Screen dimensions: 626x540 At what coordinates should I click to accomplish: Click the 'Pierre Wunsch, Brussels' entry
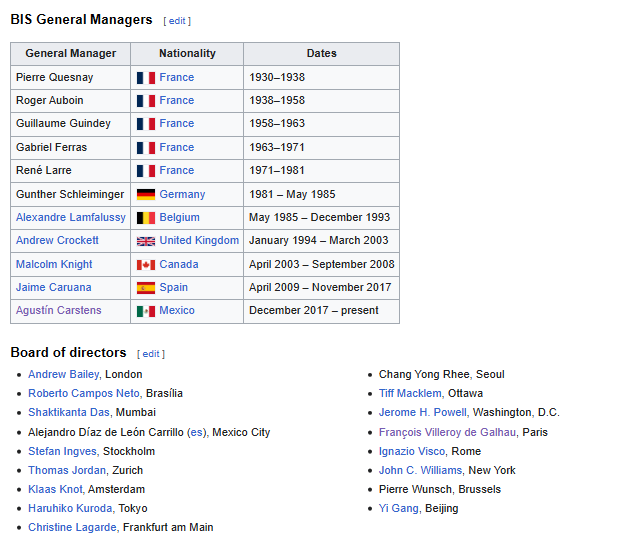tap(440, 489)
